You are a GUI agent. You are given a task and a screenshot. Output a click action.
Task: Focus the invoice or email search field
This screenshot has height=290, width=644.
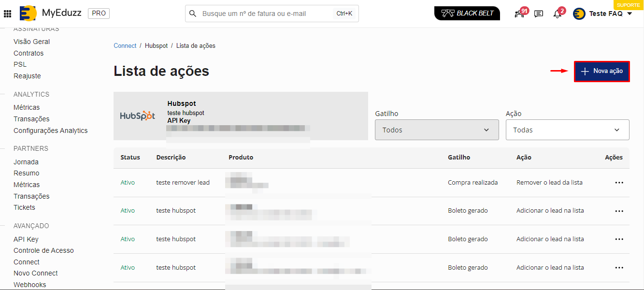[x=266, y=14]
